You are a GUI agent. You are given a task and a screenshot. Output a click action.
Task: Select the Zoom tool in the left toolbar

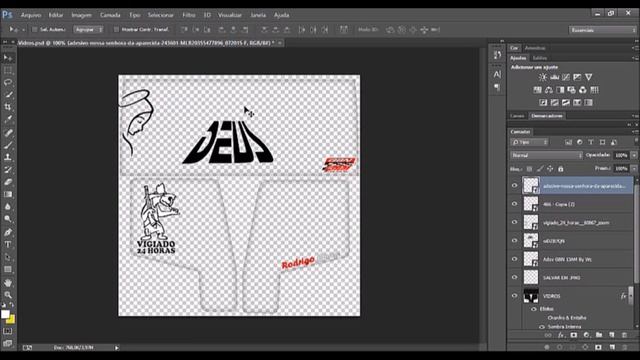click(8, 295)
